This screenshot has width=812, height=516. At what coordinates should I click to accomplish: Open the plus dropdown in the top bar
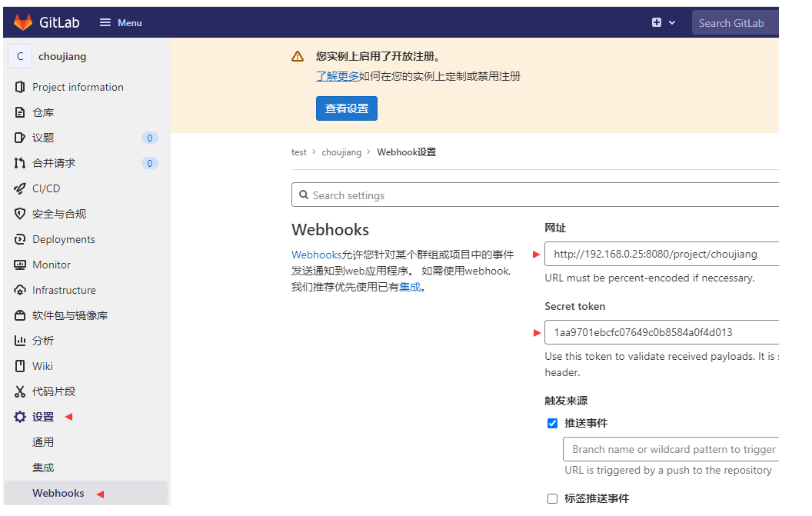[663, 22]
